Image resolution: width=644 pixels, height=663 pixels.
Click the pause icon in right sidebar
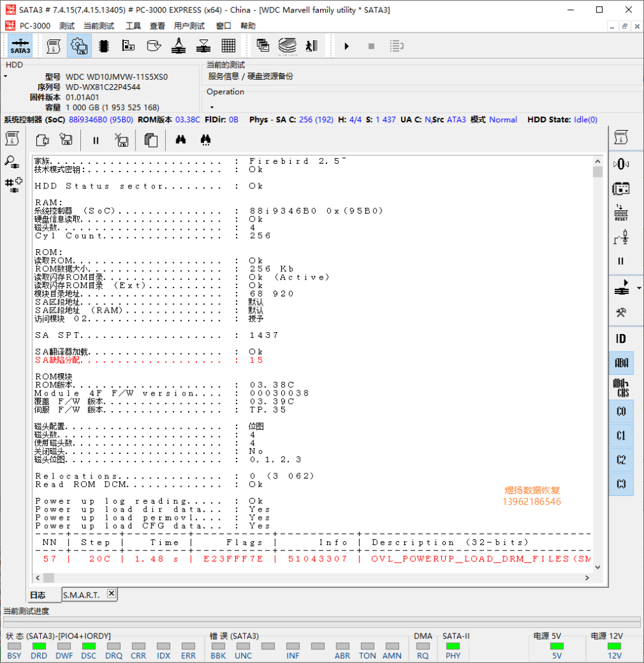click(x=621, y=262)
